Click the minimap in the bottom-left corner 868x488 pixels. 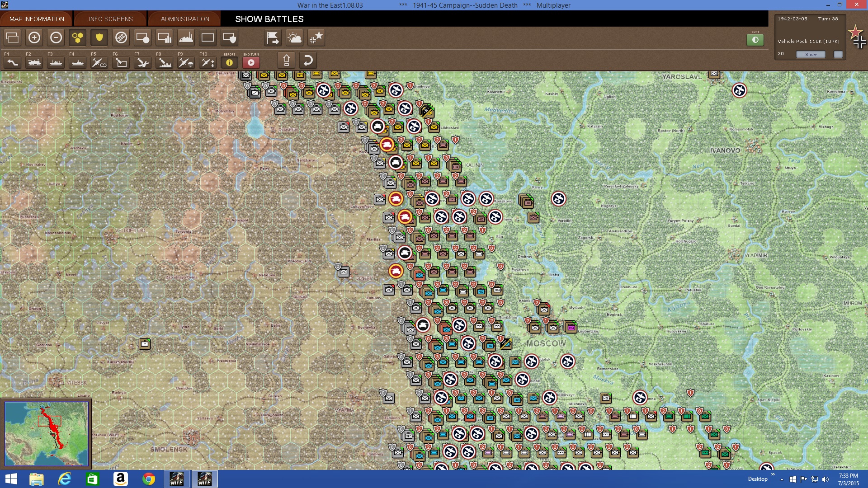(x=46, y=434)
